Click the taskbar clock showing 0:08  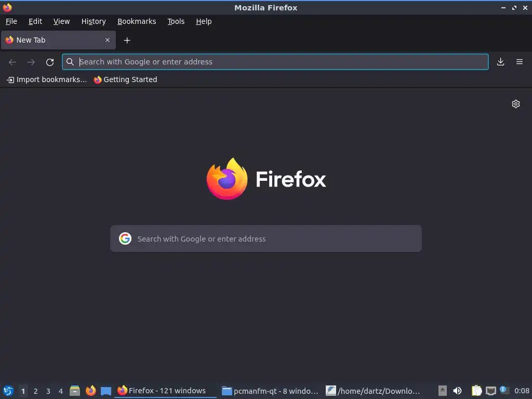(522, 391)
